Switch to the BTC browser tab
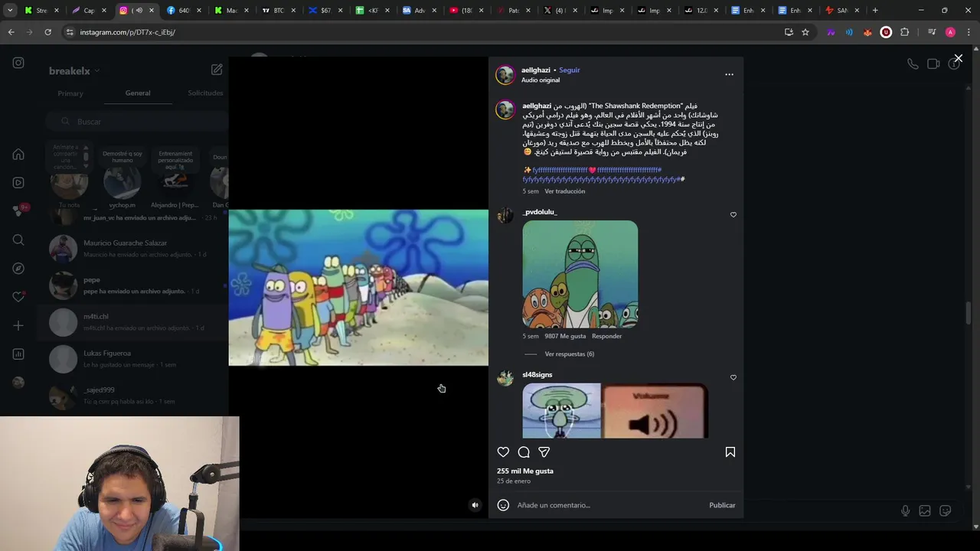The width and height of the screenshot is (980, 551). [x=278, y=11]
